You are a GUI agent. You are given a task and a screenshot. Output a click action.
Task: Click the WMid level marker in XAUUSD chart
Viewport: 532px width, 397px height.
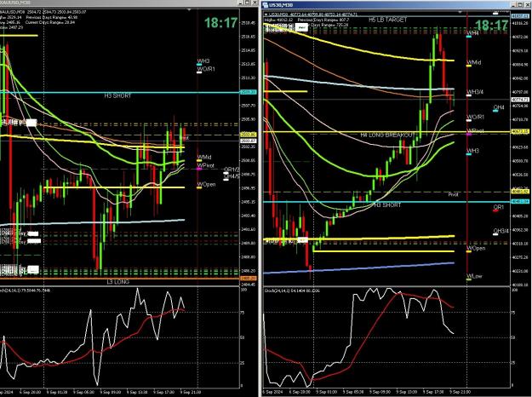pos(204,158)
